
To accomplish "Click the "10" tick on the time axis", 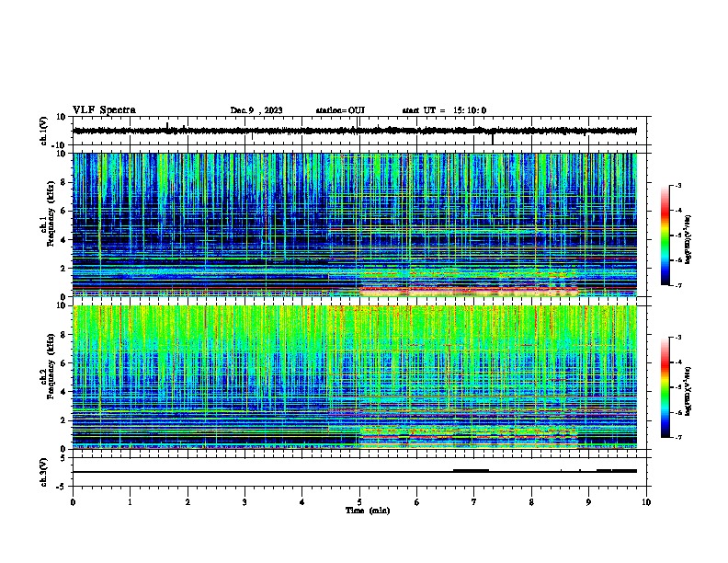I will pyautogui.click(x=646, y=501).
